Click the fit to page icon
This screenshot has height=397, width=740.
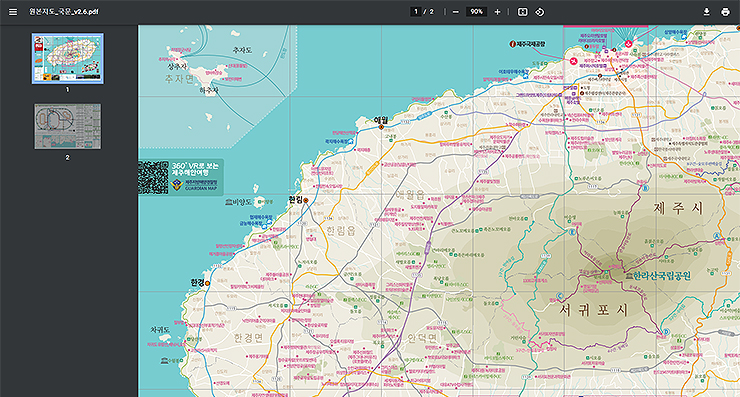click(x=522, y=12)
